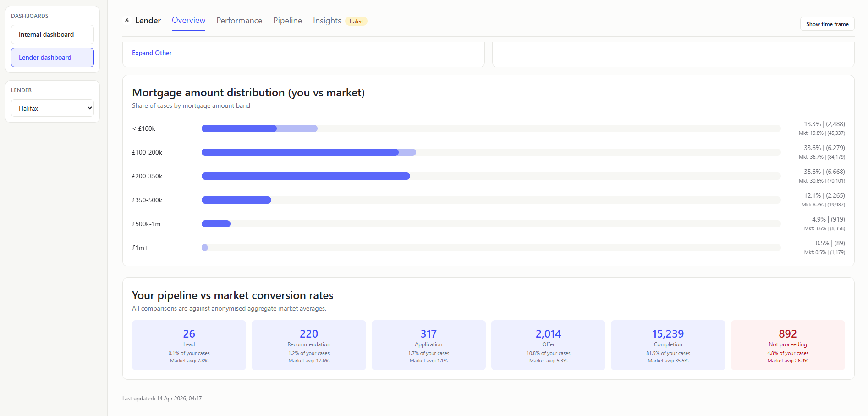Select the Lender dashboard
Viewport: 868px width, 416px height.
[52, 57]
